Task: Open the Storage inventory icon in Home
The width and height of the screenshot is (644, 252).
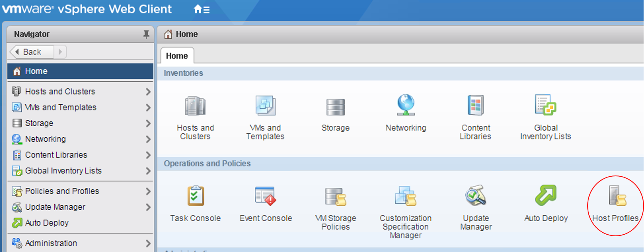Action: click(336, 107)
